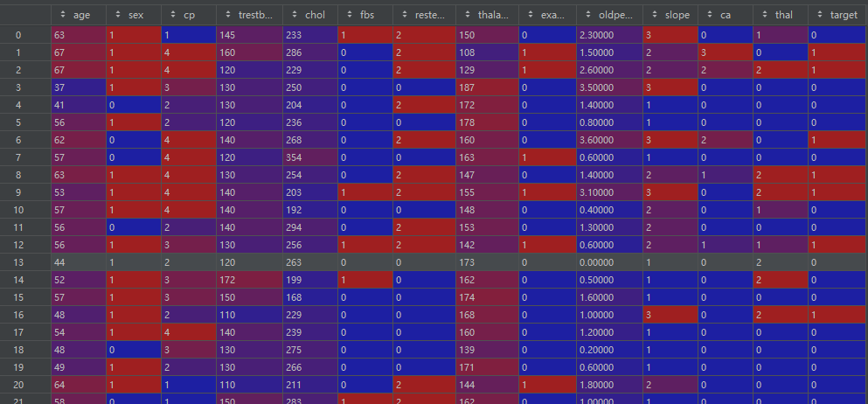Select ca cell 2 in row 6
The image size is (868, 404).
click(x=726, y=140)
